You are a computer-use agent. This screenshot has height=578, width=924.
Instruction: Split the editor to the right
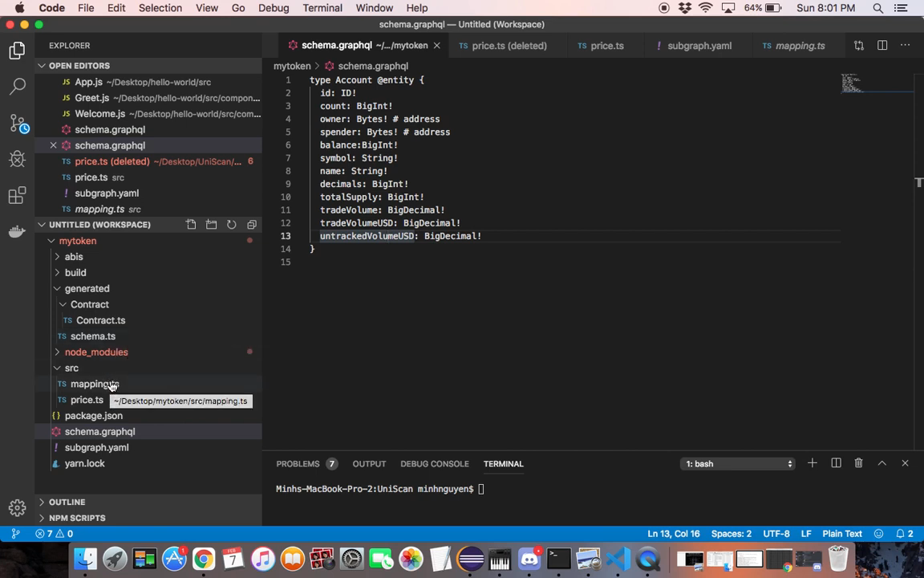882,46
